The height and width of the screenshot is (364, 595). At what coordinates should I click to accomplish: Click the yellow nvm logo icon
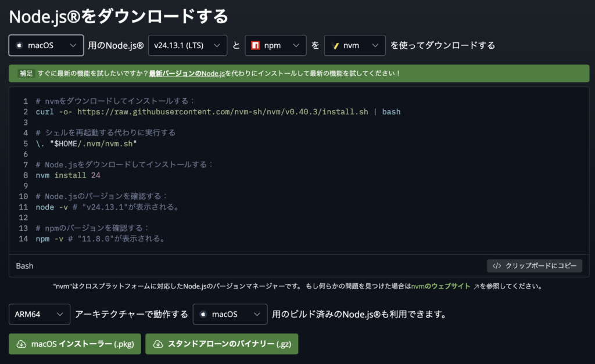pos(334,45)
